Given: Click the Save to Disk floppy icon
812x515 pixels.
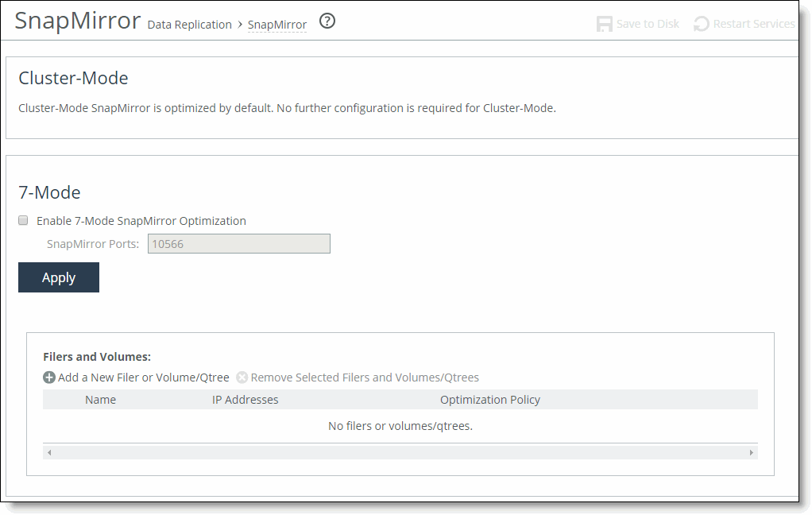Looking at the screenshot, I should click(605, 24).
